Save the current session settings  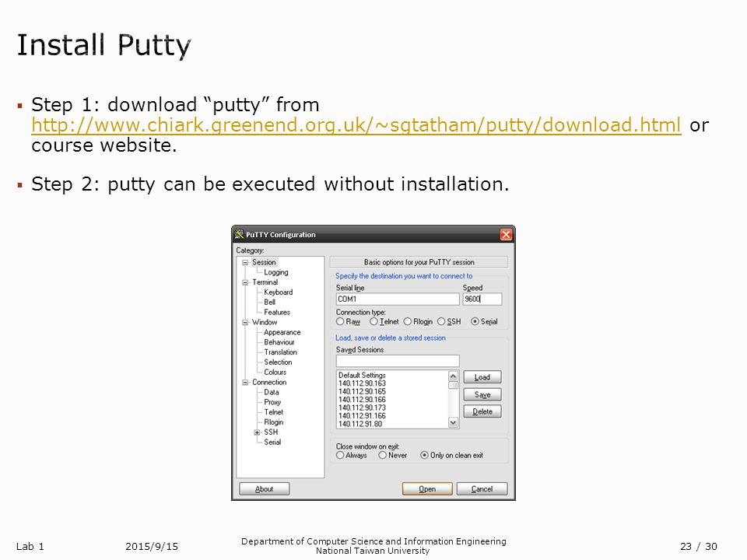point(482,395)
